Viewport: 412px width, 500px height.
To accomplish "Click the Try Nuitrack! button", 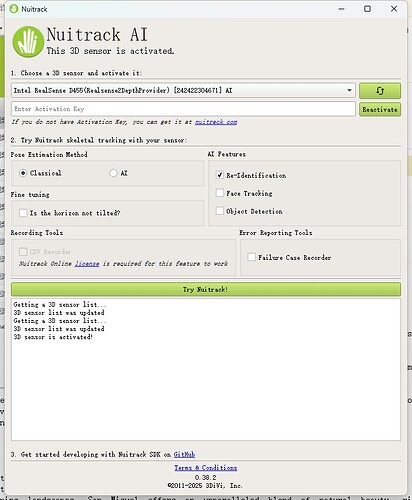I will coord(206,289).
